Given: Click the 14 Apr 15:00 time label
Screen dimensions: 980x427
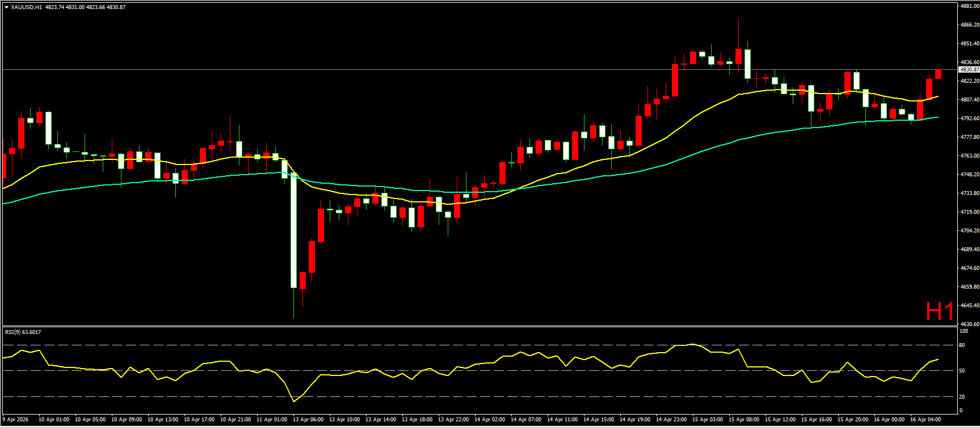Looking at the screenshot, I should tap(599, 420).
